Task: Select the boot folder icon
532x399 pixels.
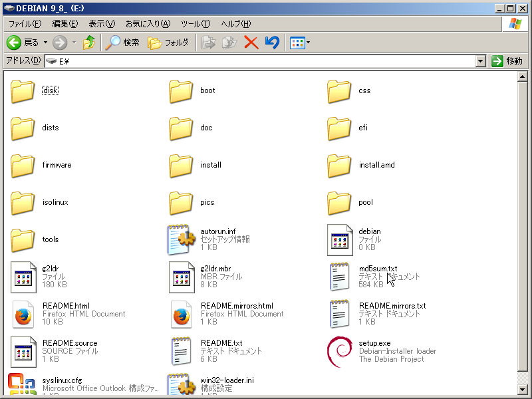Action: pyautogui.click(x=180, y=91)
